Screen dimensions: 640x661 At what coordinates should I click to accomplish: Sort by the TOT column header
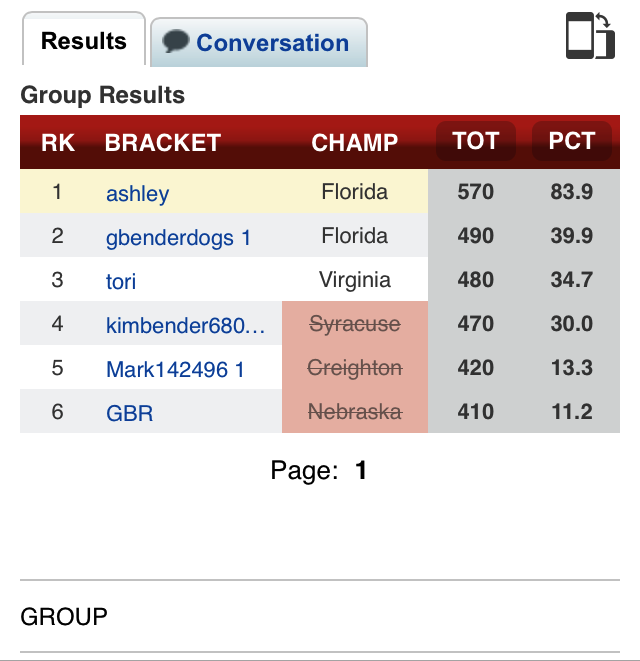(475, 141)
